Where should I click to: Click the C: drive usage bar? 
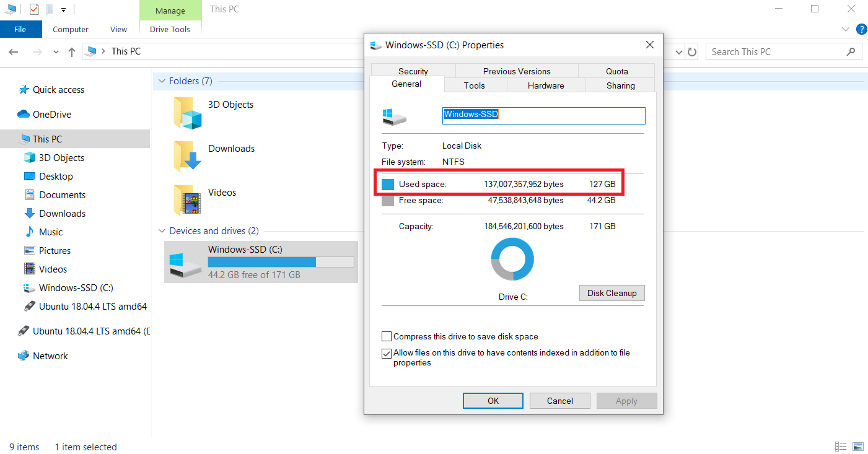click(281, 262)
